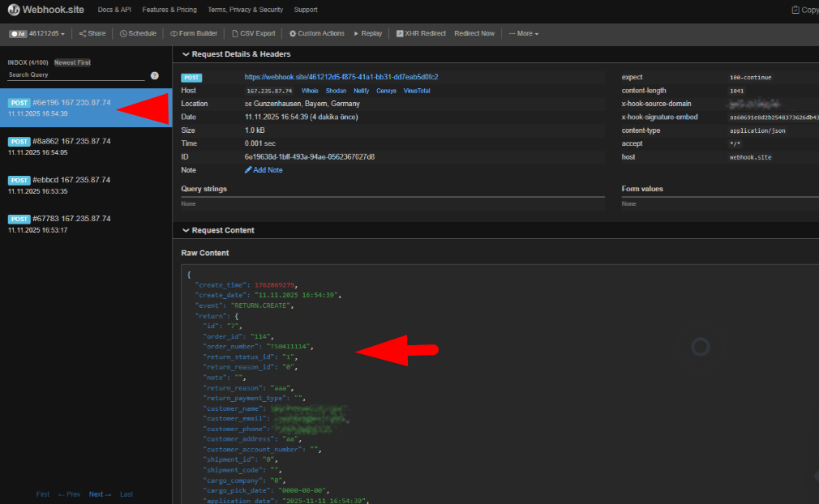Click the search query help icon
This screenshot has width=819, height=504.
click(x=154, y=75)
